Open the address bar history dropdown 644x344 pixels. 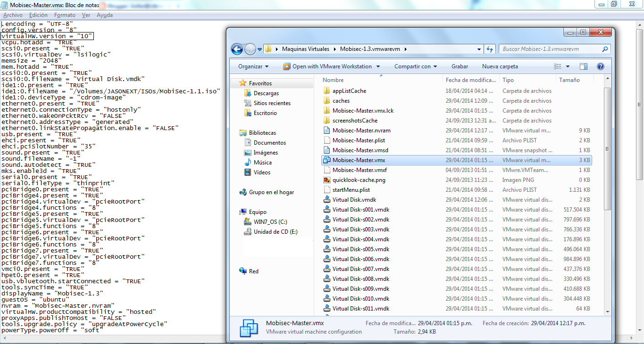(x=479, y=49)
